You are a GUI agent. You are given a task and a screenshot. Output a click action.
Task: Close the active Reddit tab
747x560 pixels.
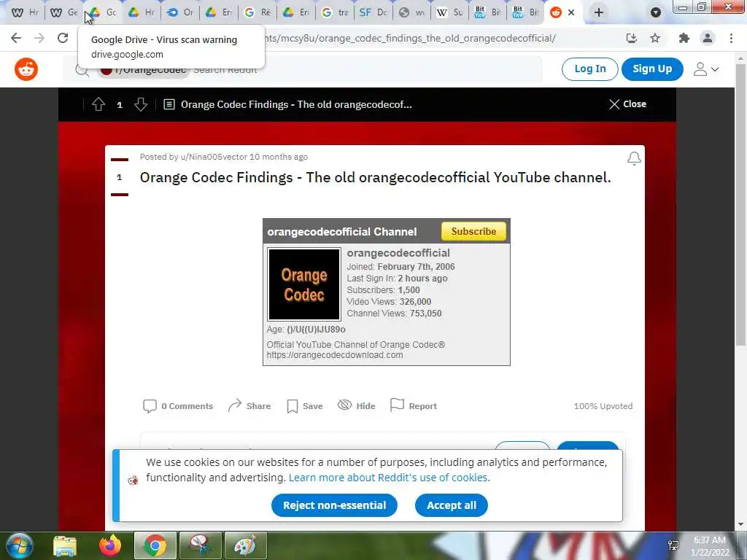(571, 12)
